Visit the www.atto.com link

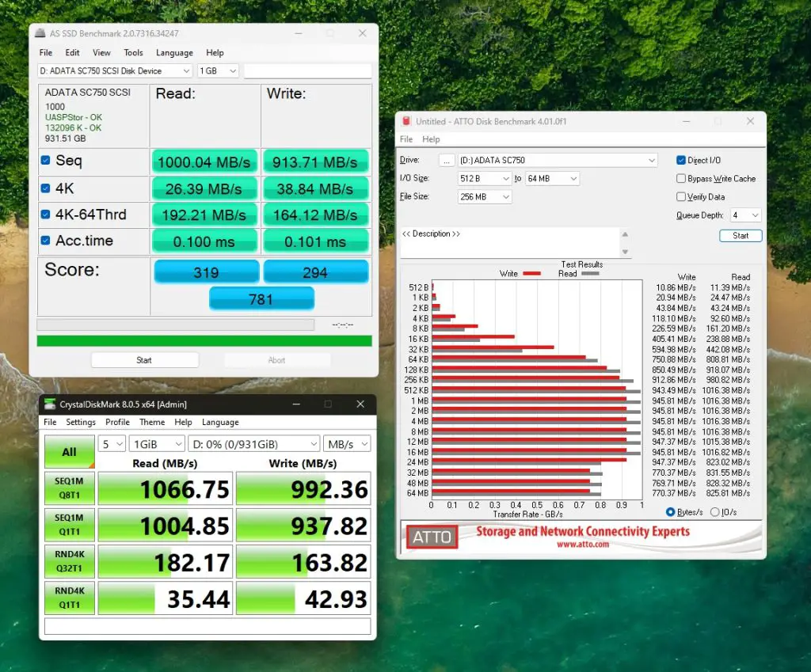[x=583, y=545]
